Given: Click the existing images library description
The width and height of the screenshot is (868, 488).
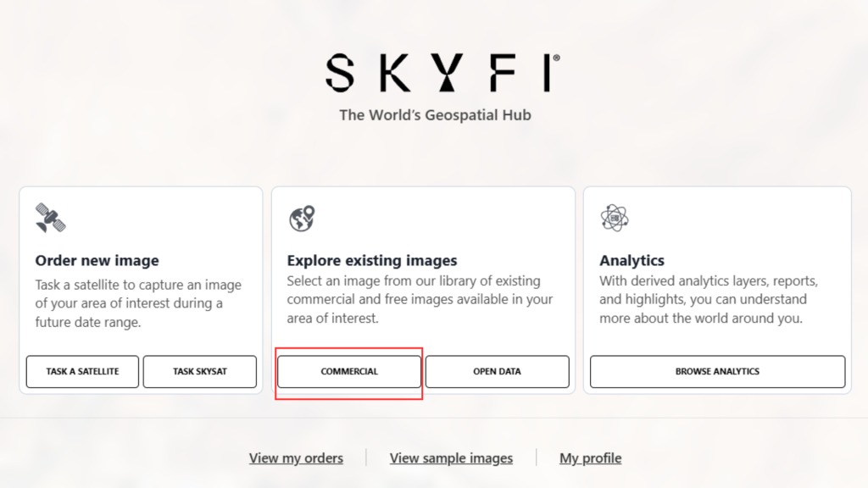Looking at the screenshot, I should (x=420, y=299).
